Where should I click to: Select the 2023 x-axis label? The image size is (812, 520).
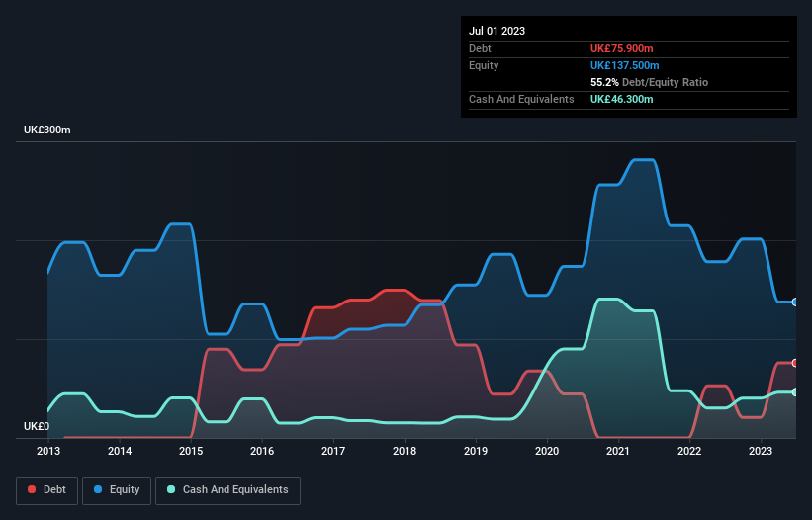(x=761, y=451)
